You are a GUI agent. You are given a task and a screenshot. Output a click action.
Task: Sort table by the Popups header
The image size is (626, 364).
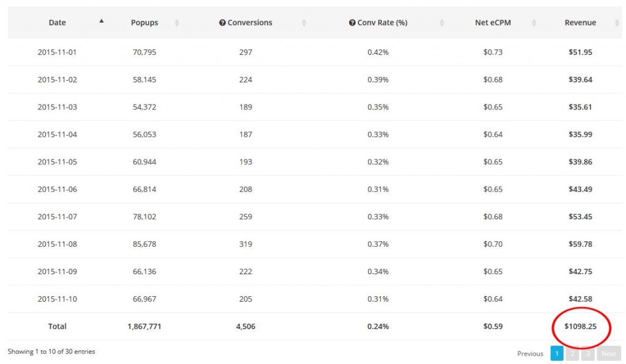pyautogui.click(x=144, y=23)
